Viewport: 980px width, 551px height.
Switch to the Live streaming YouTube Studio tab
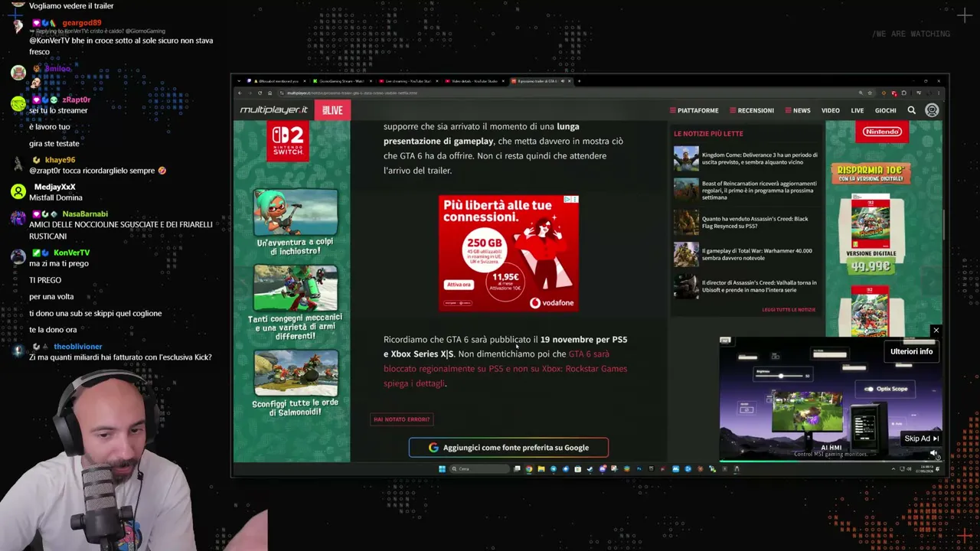coord(409,81)
